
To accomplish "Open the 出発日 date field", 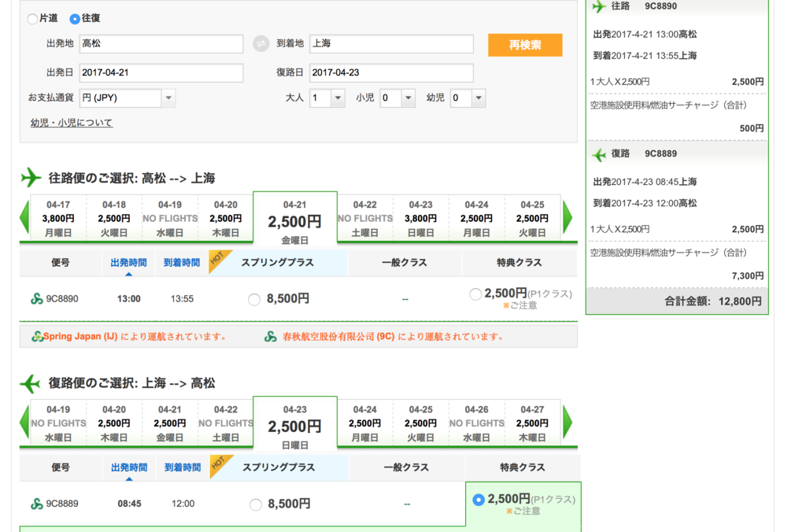I will 161,73.
